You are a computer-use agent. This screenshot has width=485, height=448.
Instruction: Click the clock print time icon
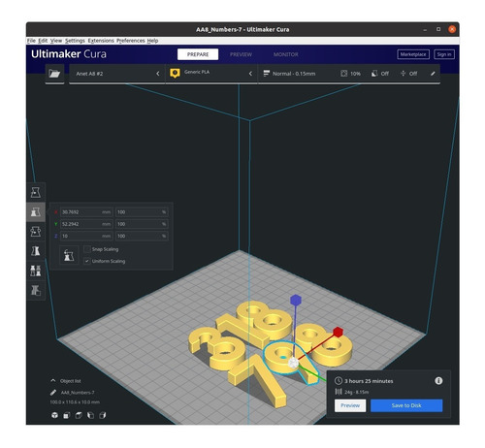[x=339, y=381]
